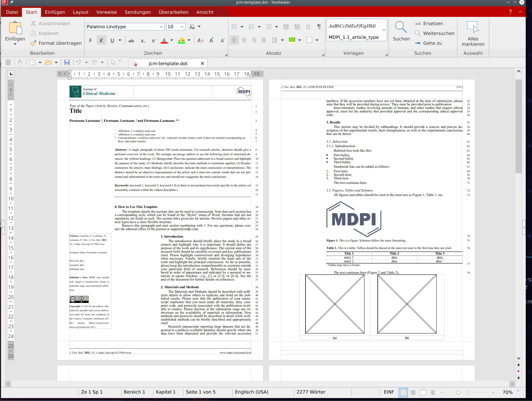Click the hand touch mode icon

[x=20, y=63]
